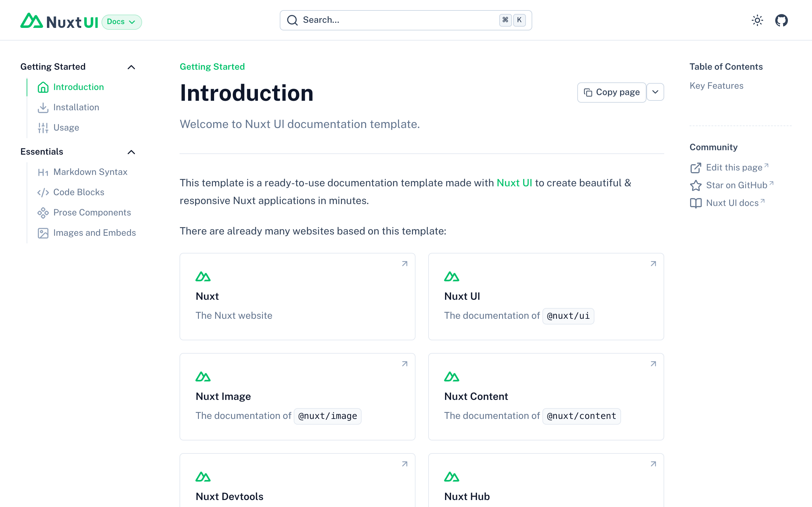Collapse the Getting Started sidebar section
The image size is (812, 507).
131,67
